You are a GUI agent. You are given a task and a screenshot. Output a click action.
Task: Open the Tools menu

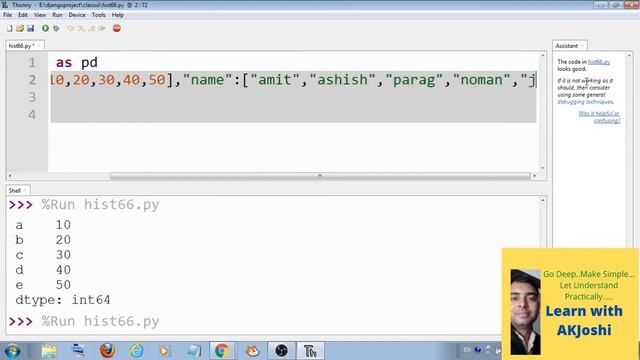pyautogui.click(x=99, y=15)
